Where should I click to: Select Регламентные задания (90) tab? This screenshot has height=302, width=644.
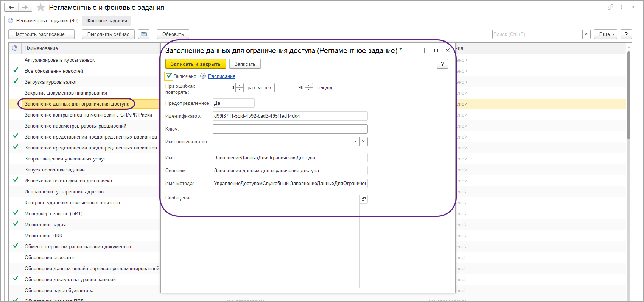point(44,21)
